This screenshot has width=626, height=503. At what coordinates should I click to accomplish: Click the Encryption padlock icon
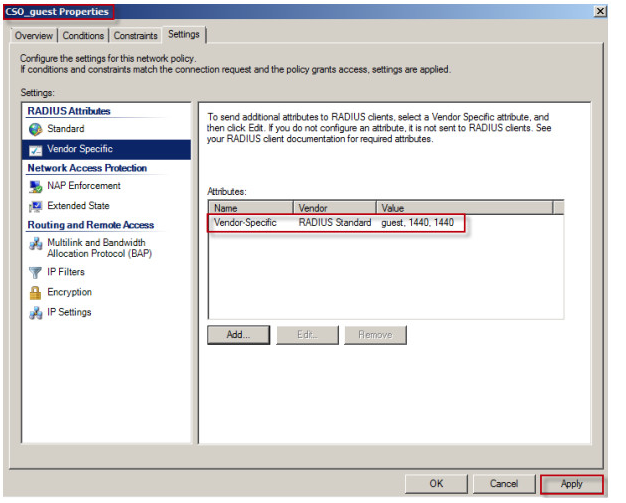[36, 292]
